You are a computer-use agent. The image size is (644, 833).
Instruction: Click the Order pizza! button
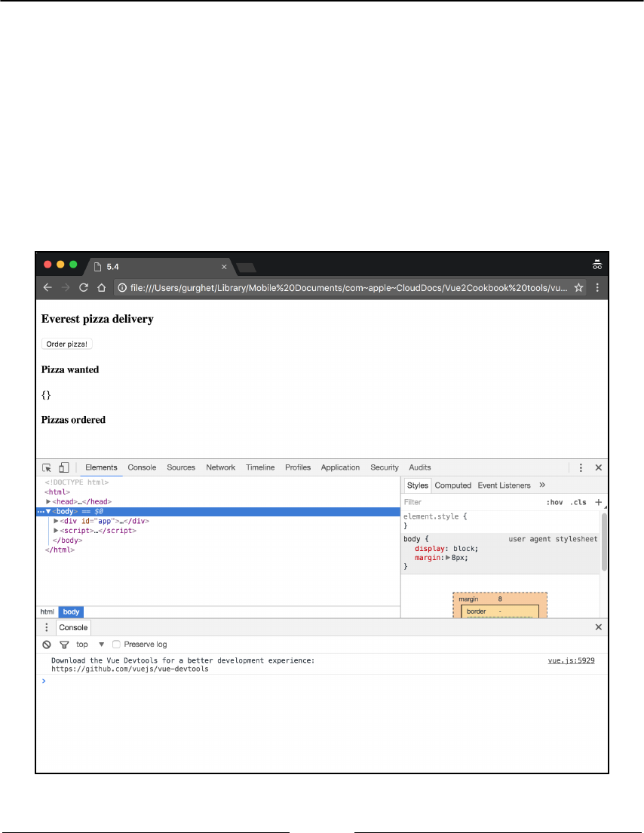pos(67,345)
